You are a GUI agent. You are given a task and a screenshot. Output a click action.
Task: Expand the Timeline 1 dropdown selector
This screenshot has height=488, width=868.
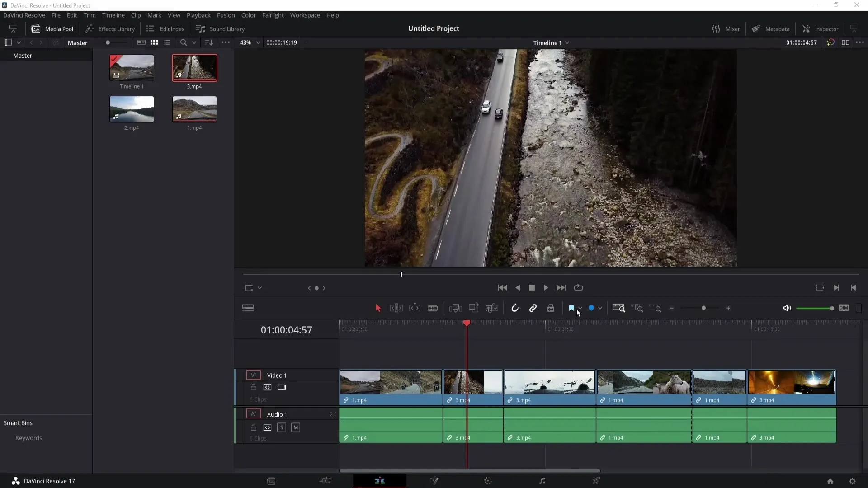568,42
